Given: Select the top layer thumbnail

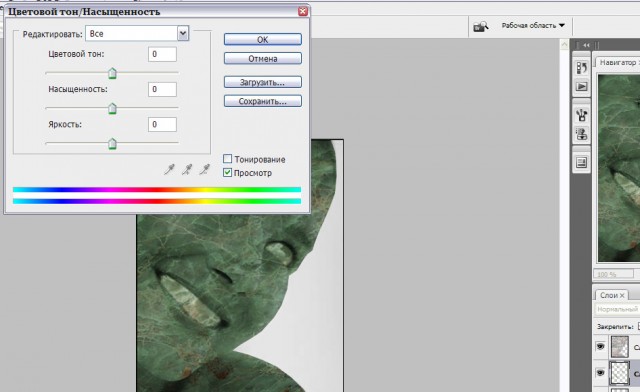Looking at the screenshot, I should (619, 346).
